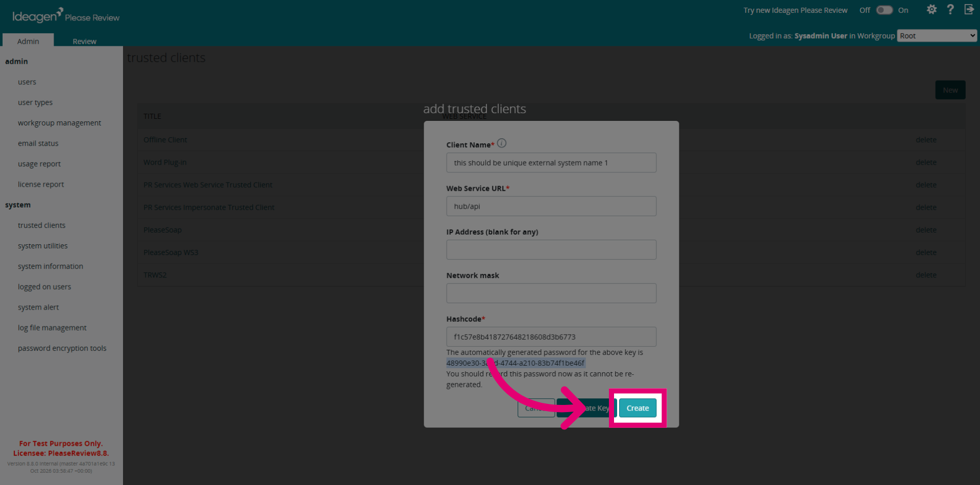Switch to the Admin tab
The image size is (980, 485).
[28, 41]
